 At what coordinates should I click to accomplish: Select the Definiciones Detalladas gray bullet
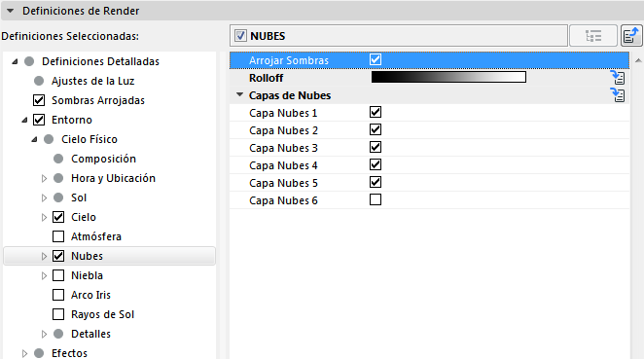click(29, 61)
